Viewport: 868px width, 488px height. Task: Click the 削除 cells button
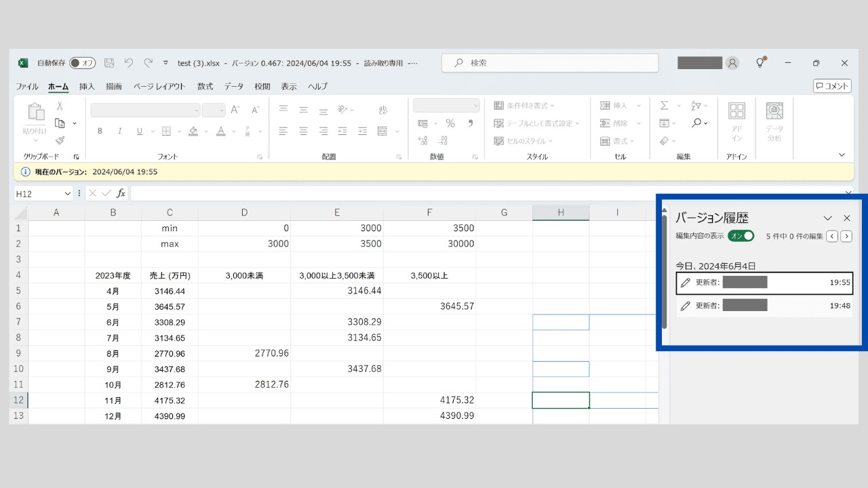click(x=614, y=123)
